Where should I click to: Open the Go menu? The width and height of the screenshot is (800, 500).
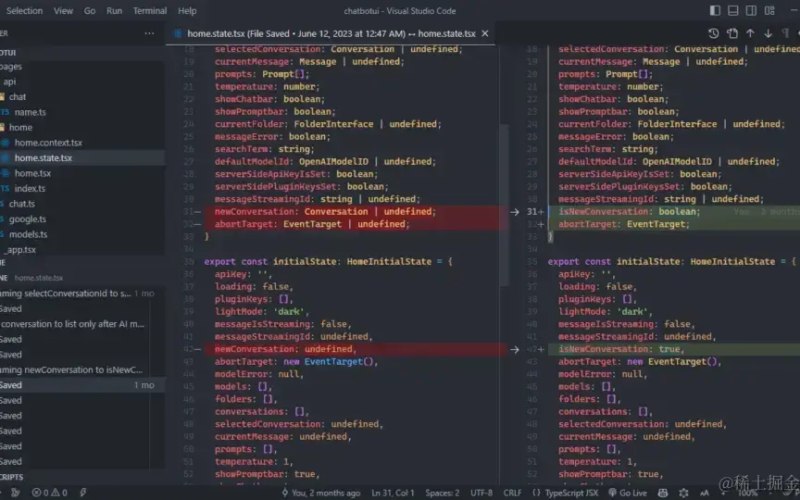tap(89, 10)
